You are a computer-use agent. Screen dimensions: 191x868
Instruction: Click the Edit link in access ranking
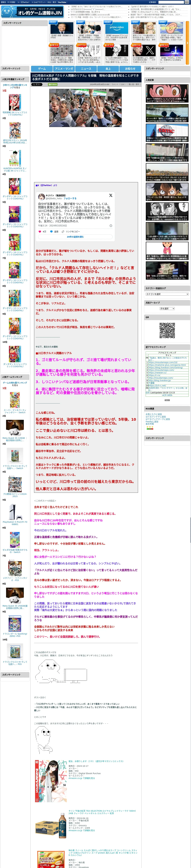[x=148, y=393]
